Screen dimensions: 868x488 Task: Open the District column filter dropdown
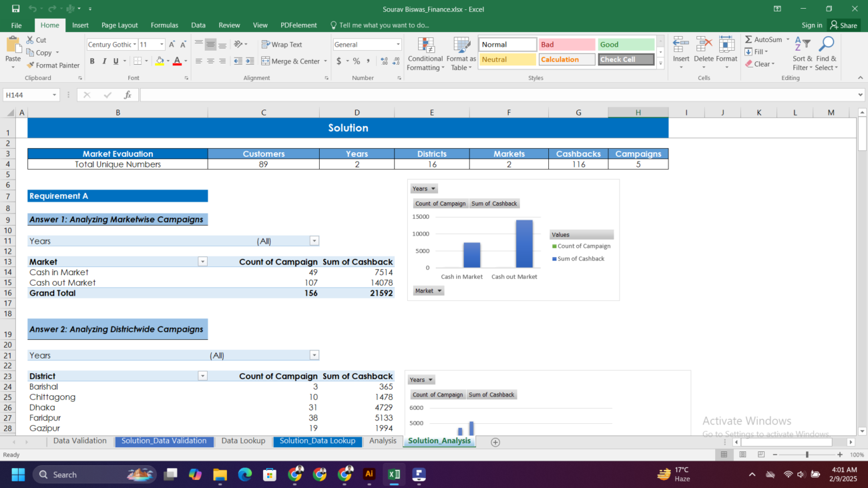202,376
